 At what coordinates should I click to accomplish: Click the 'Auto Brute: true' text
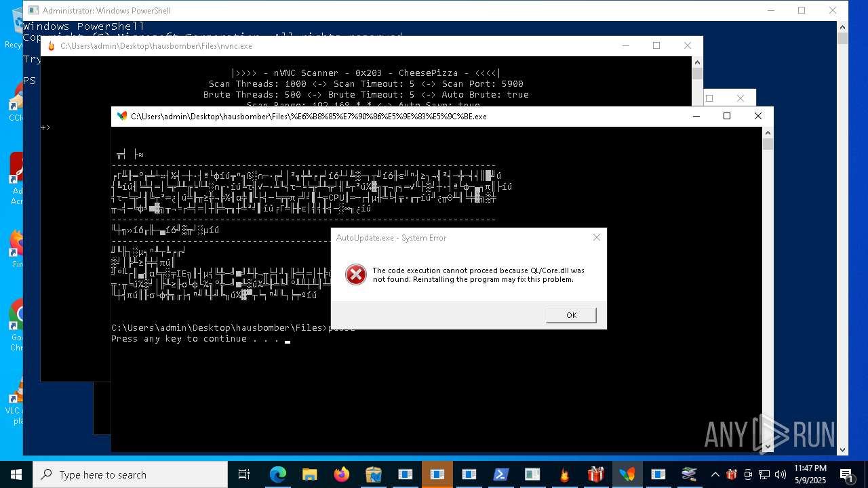point(485,95)
